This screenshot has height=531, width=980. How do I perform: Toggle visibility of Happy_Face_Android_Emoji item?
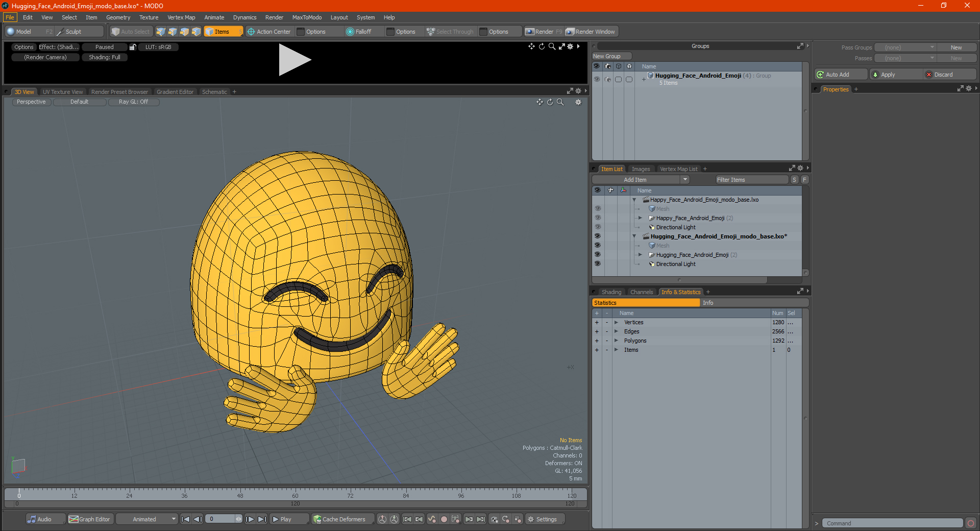click(597, 218)
